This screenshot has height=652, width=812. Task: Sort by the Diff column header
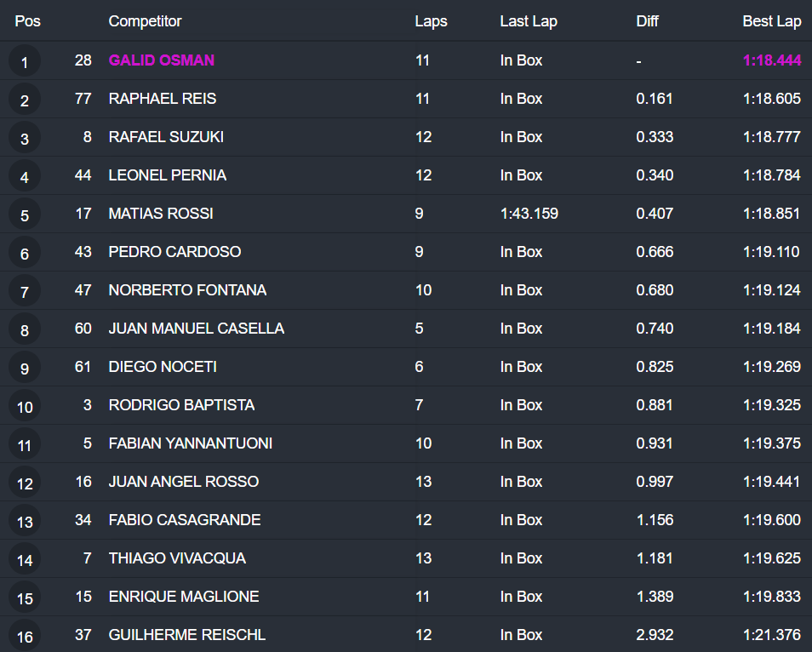click(647, 21)
